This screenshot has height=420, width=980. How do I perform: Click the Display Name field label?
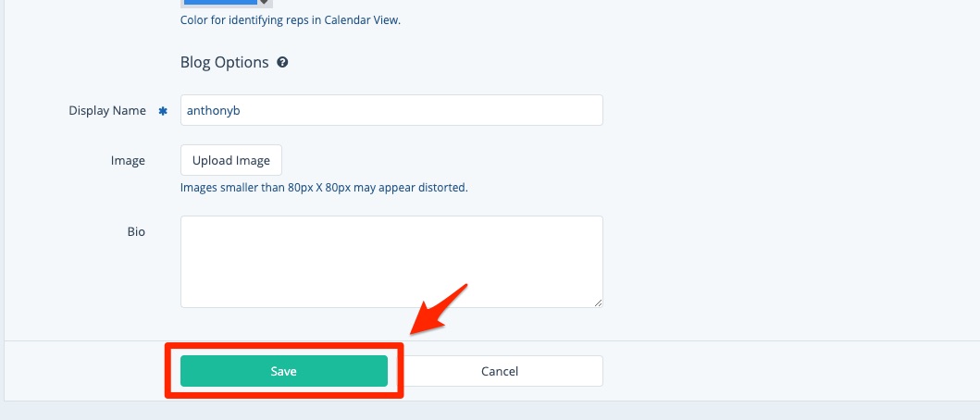[107, 111]
